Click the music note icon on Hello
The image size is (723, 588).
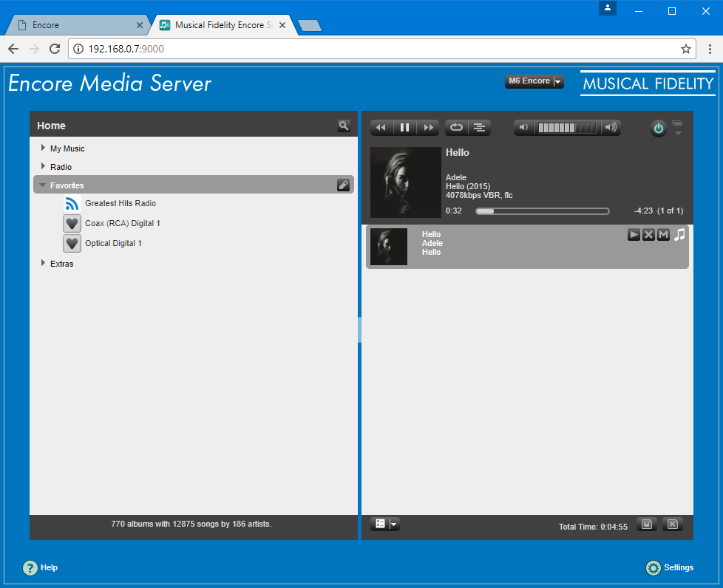[679, 235]
